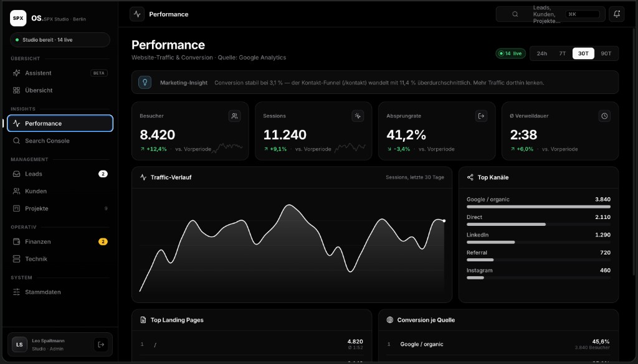Image resolution: width=638 pixels, height=364 pixels.
Task: Go to Übersicht page
Action: click(x=60, y=90)
